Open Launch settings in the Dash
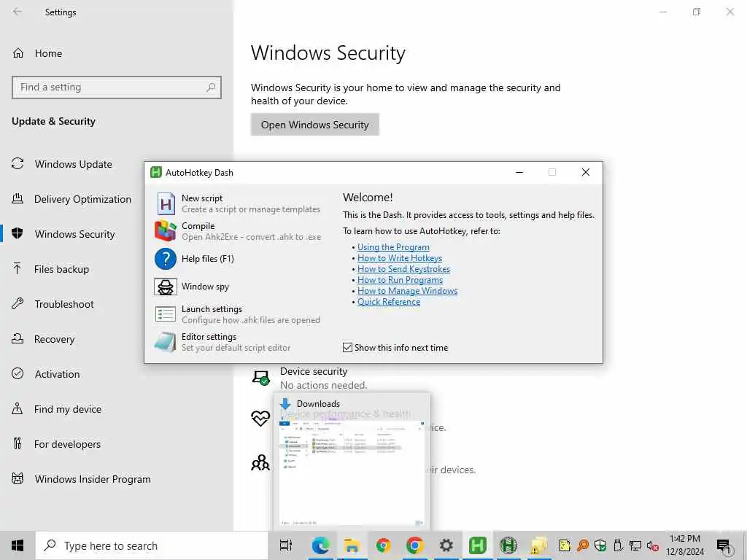This screenshot has width=747, height=560. [237, 314]
